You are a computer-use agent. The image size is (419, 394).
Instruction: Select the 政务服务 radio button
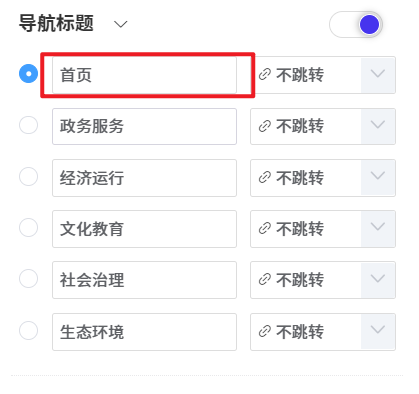(x=28, y=125)
